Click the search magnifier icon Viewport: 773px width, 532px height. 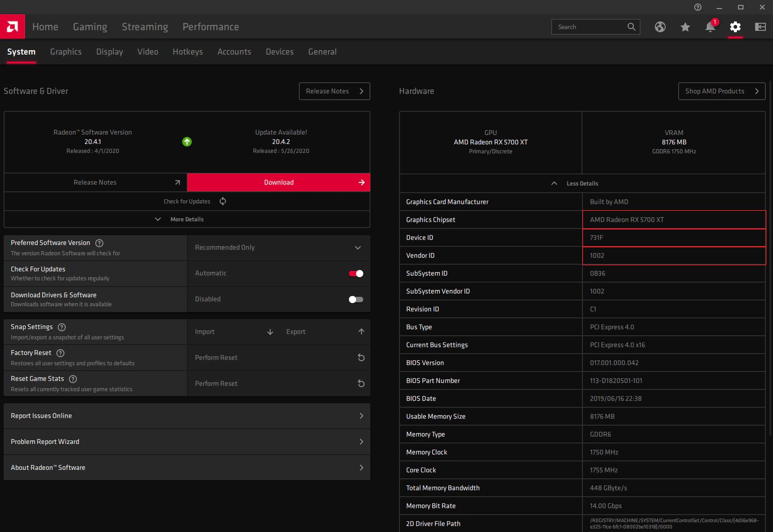632,27
